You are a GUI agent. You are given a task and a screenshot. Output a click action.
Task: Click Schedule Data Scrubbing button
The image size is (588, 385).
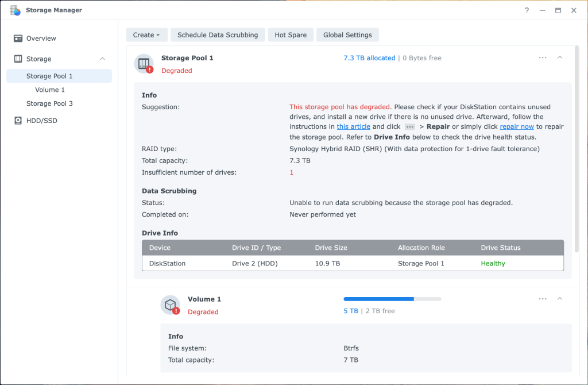pyautogui.click(x=218, y=35)
